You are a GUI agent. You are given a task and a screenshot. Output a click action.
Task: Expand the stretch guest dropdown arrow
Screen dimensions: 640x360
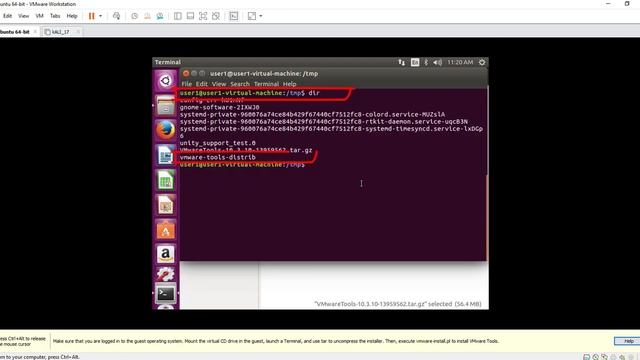(x=261, y=16)
